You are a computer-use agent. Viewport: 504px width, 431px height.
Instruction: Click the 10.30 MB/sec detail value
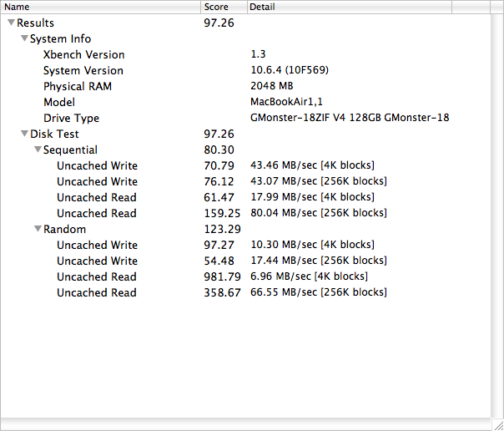pyautogui.click(x=312, y=245)
